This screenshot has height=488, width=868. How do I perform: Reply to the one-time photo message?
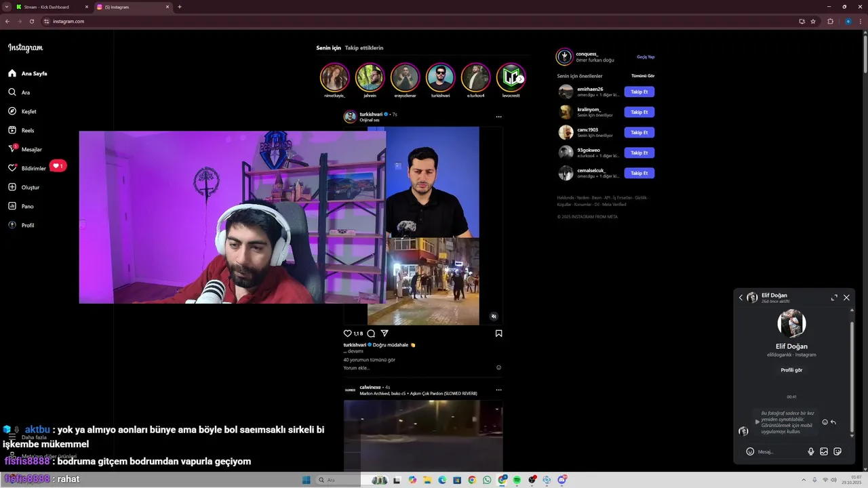pyautogui.click(x=833, y=422)
